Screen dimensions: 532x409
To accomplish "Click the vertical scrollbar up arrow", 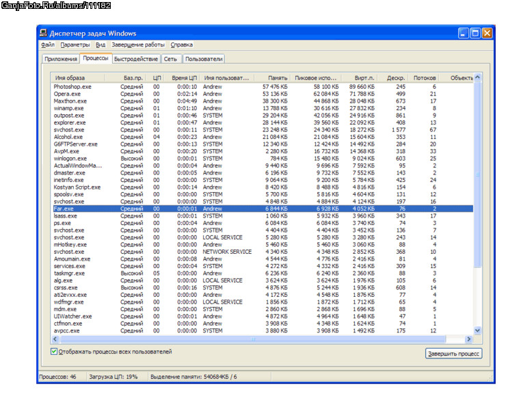I will pyautogui.click(x=478, y=77).
